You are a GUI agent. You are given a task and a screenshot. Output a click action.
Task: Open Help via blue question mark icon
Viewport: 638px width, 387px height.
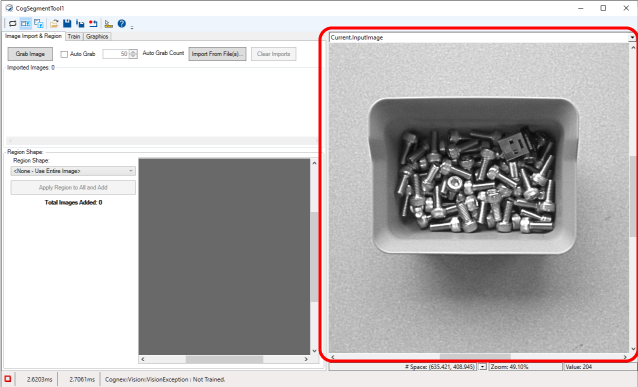click(122, 24)
